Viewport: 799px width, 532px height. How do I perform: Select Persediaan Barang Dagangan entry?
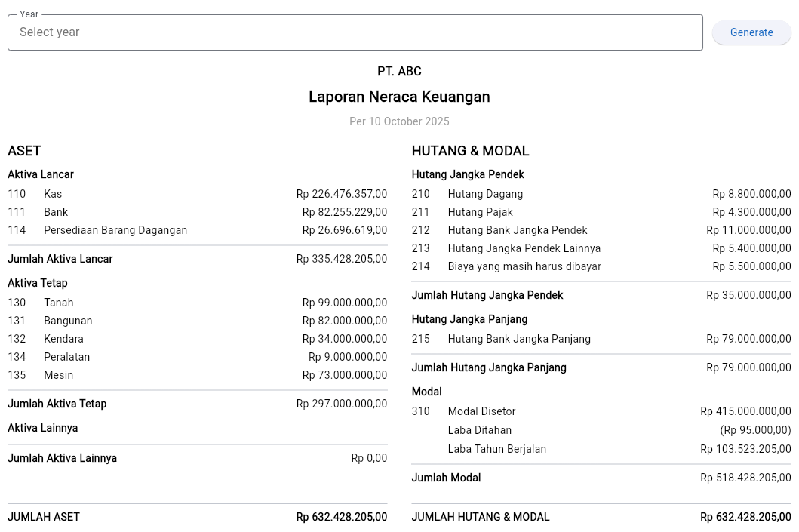click(x=115, y=230)
